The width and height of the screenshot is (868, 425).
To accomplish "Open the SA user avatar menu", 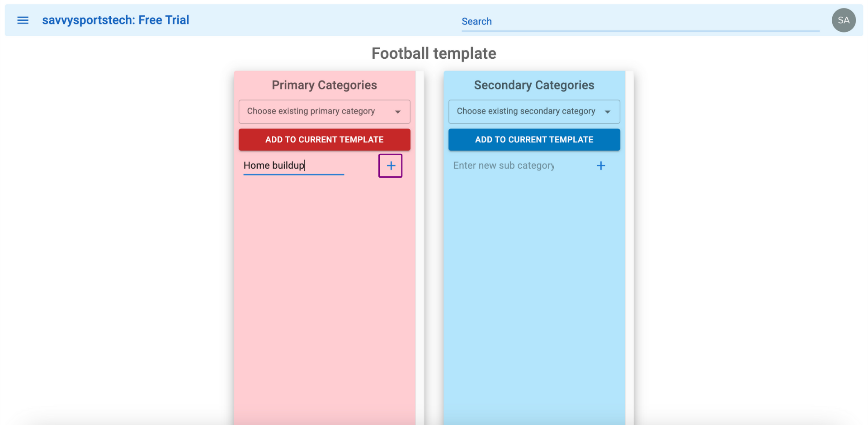I will coord(844,20).
